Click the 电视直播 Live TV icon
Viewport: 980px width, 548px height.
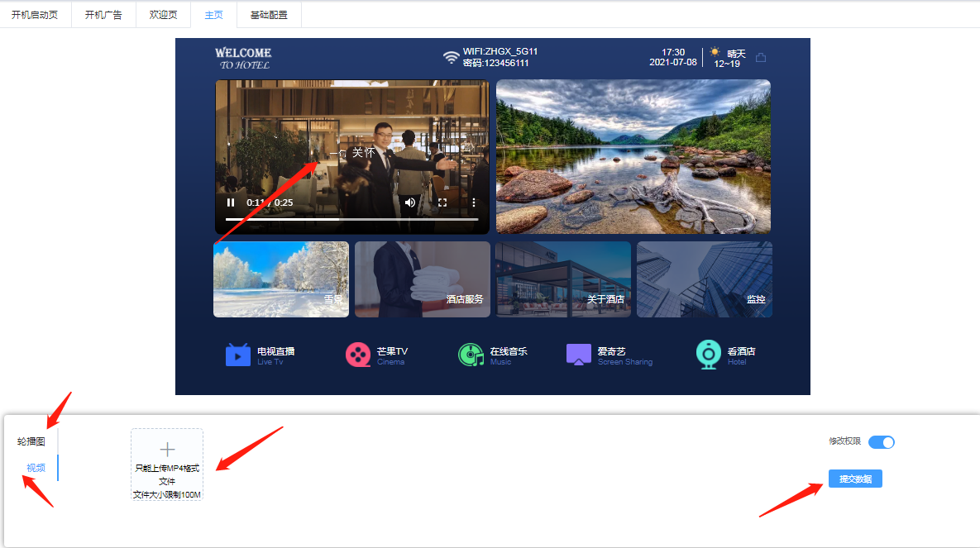(238, 355)
